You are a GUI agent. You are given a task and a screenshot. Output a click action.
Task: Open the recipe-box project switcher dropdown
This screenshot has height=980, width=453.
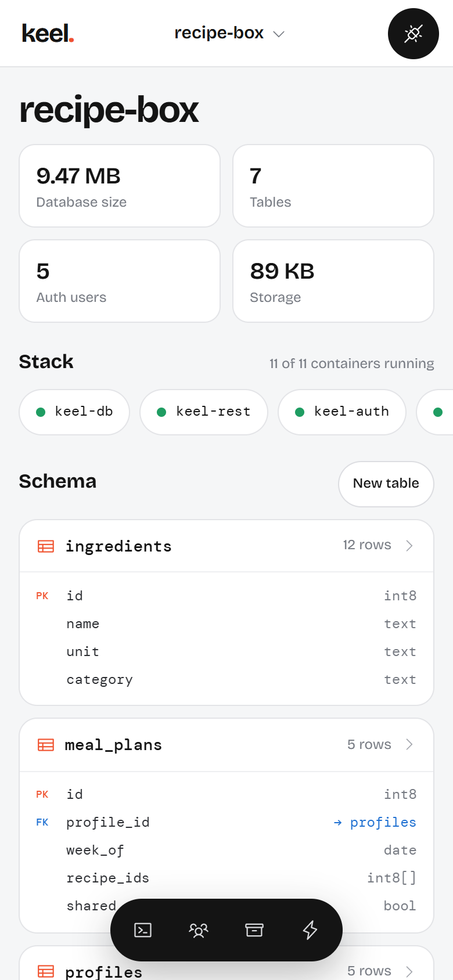[229, 33]
